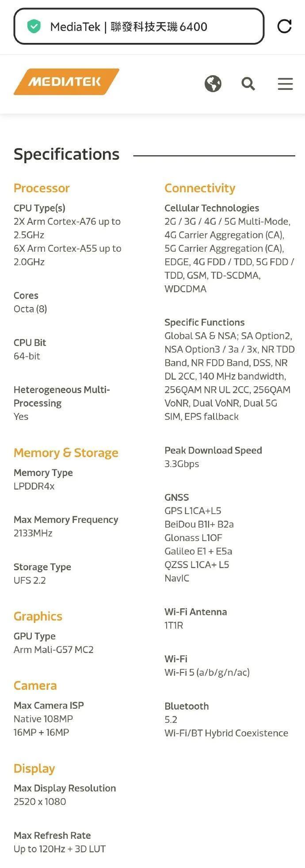Click the Peak Download Speed label

213,450
